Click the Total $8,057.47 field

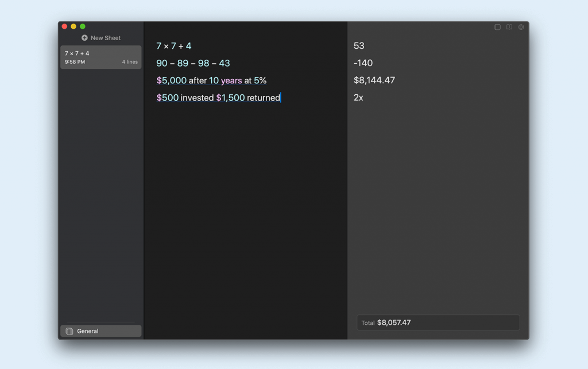[438, 322]
